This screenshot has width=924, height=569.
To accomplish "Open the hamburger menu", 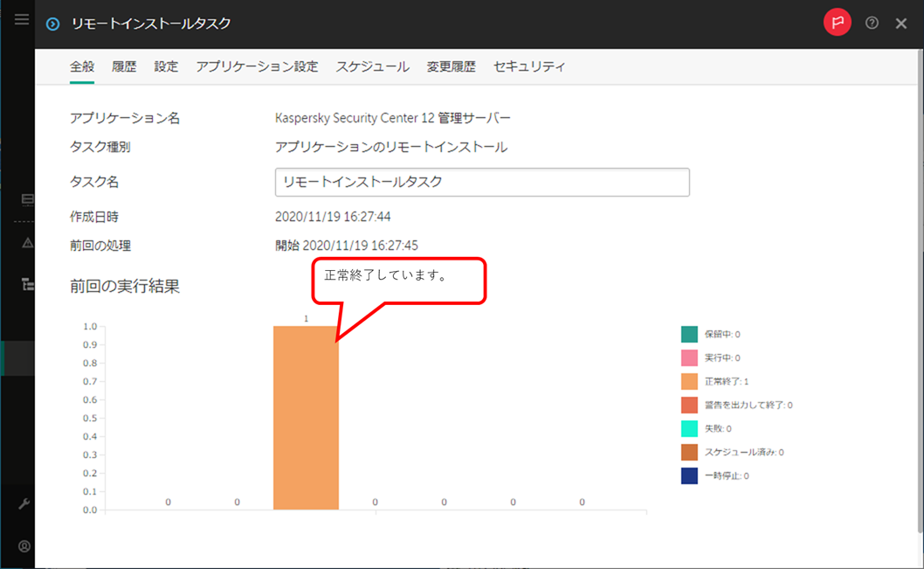I will click(21, 18).
